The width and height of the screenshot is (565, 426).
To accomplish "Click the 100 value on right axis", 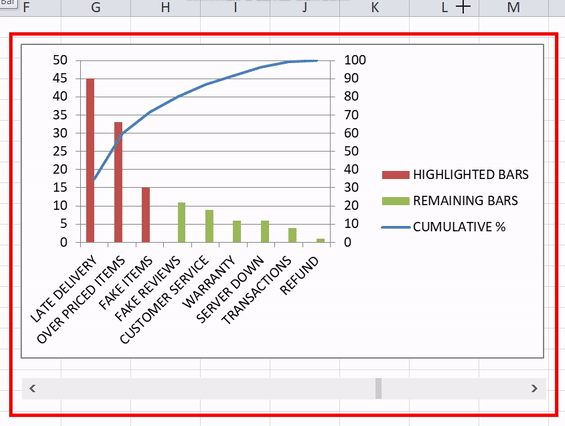I will [355, 60].
